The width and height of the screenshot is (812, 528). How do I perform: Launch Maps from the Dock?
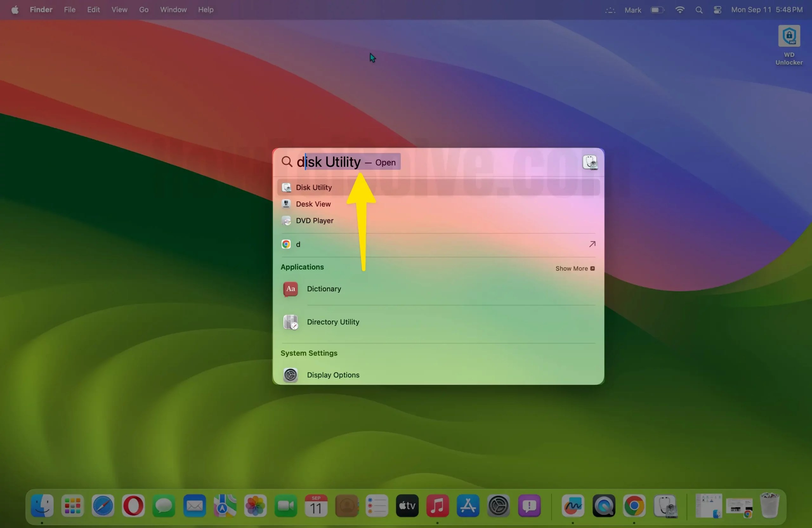pos(224,506)
